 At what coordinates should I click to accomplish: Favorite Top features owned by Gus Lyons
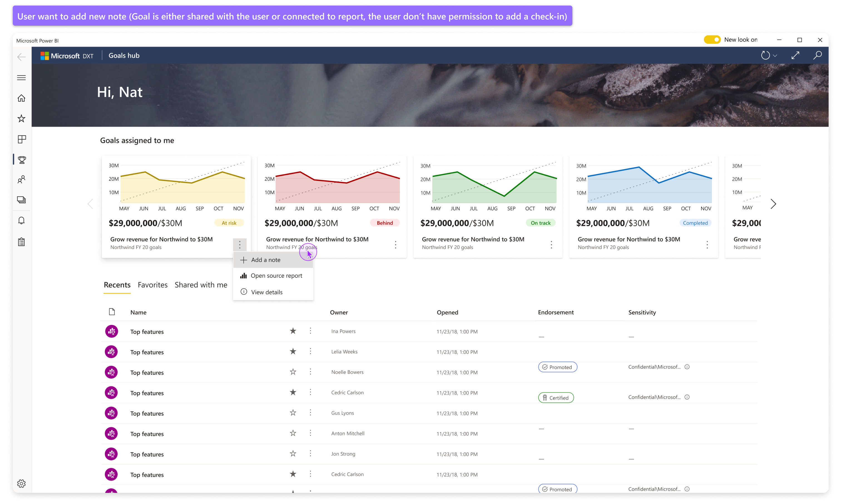click(293, 413)
